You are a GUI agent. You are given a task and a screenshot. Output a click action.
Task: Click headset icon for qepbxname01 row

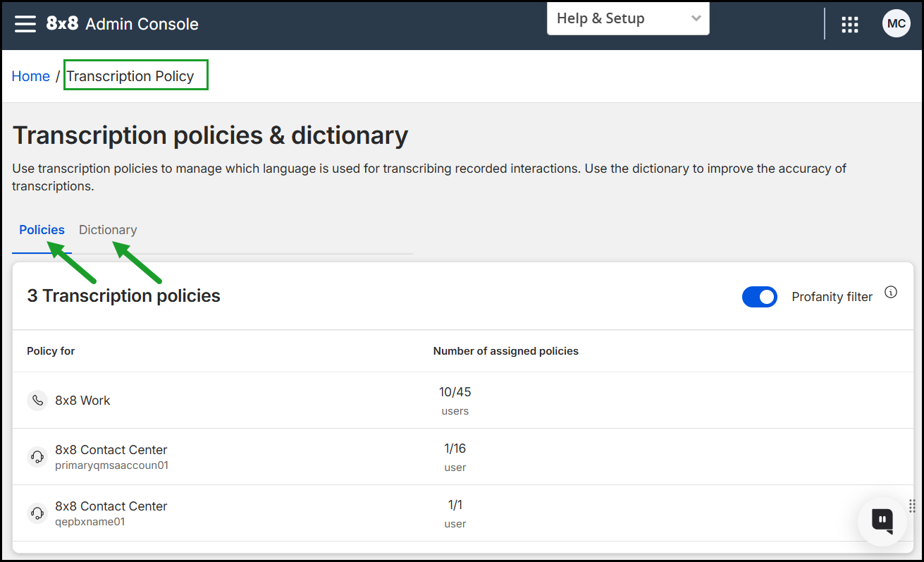coord(37,513)
